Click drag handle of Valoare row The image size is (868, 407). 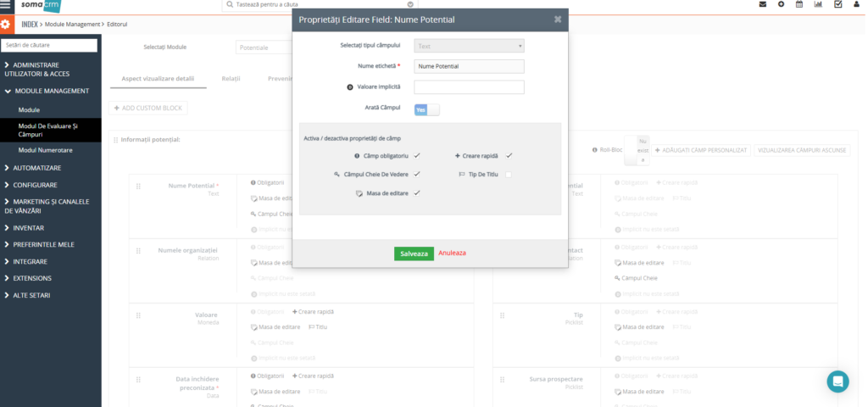click(x=138, y=315)
